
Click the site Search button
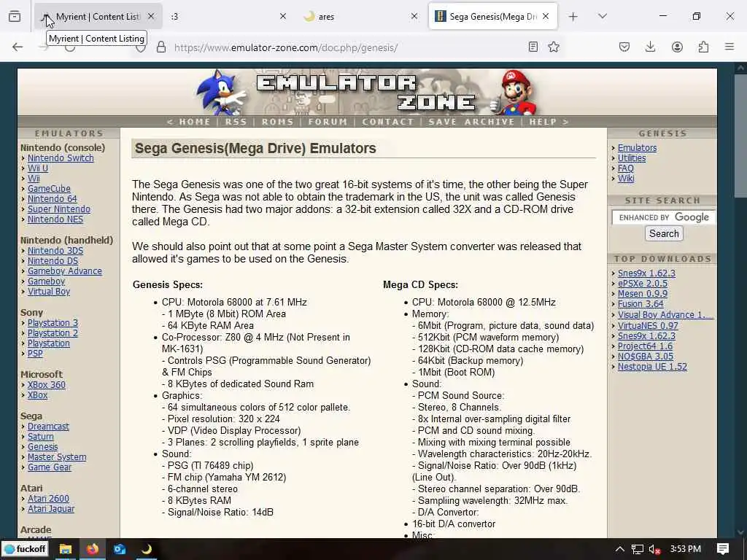pyautogui.click(x=664, y=234)
